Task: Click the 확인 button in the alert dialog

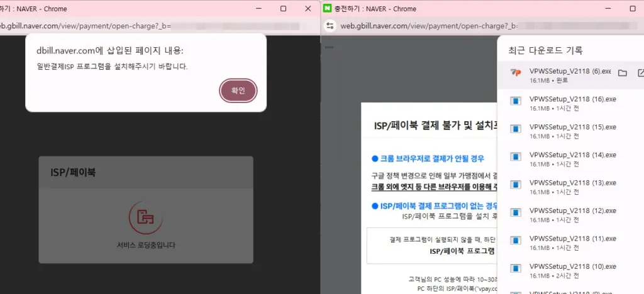Action: point(238,90)
